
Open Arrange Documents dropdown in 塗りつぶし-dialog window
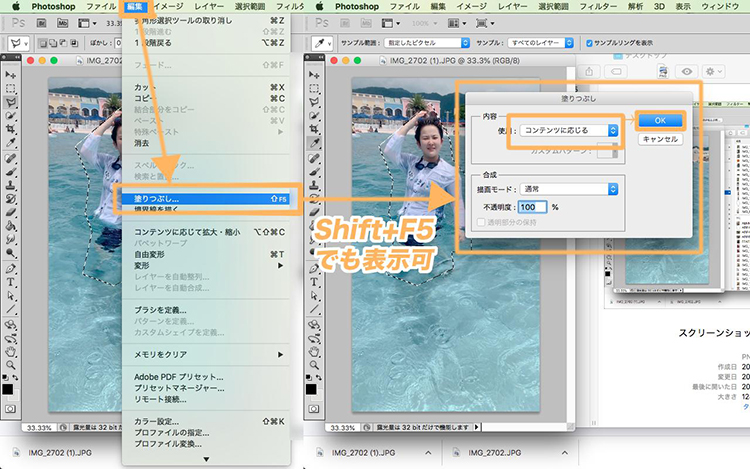[456, 23]
